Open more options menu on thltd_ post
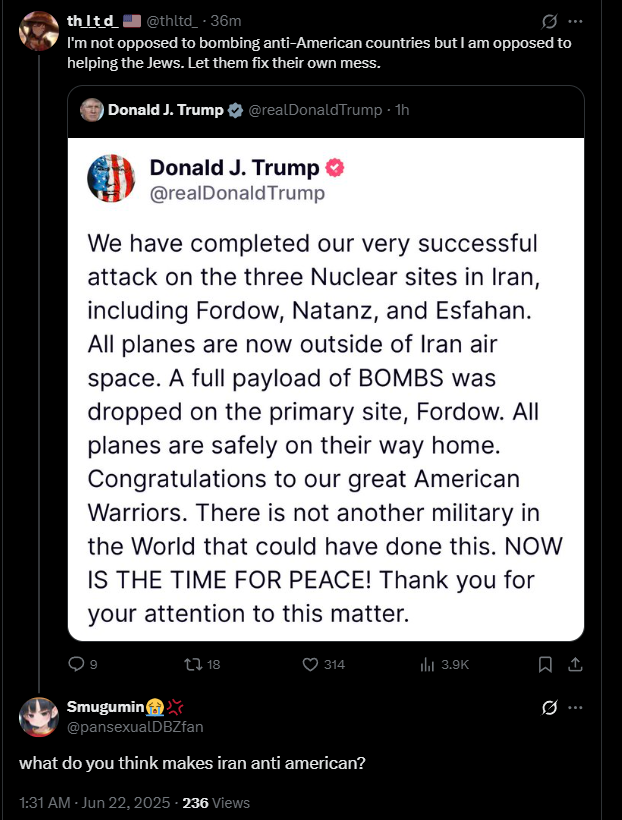This screenshot has width=622, height=820. pyautogui.click(x=575, y=21)
